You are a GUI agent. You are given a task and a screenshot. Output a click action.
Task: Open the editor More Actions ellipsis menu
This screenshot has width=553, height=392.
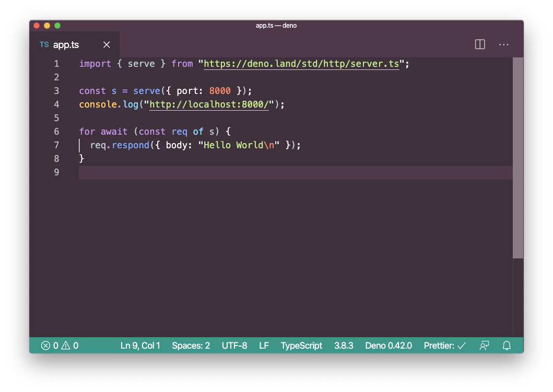tap(503, 45)
